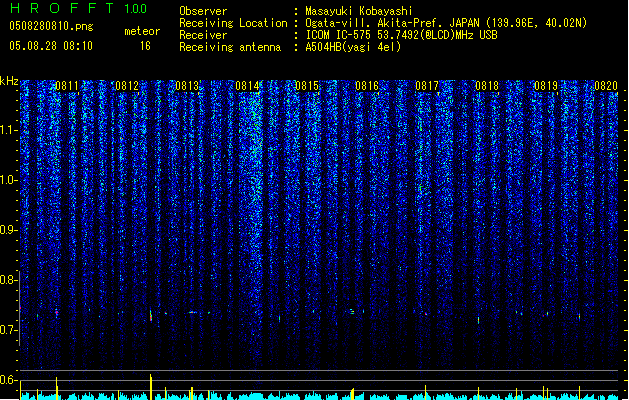Click the meteor count label

142,31
